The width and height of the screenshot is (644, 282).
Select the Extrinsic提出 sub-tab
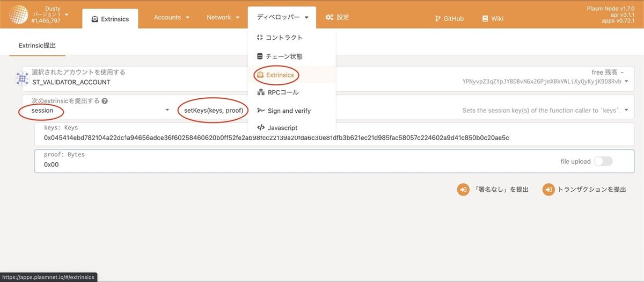37,46
